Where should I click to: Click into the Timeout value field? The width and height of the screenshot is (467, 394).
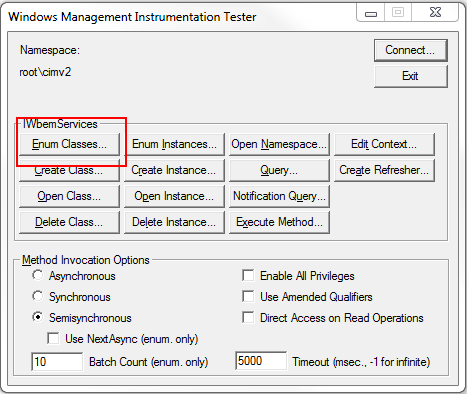tap(261, 361)
